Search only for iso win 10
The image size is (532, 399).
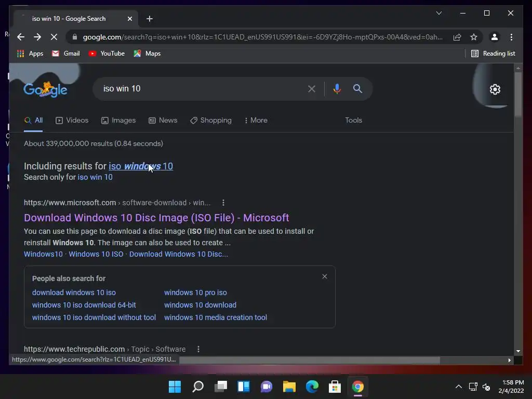[95, 177]
